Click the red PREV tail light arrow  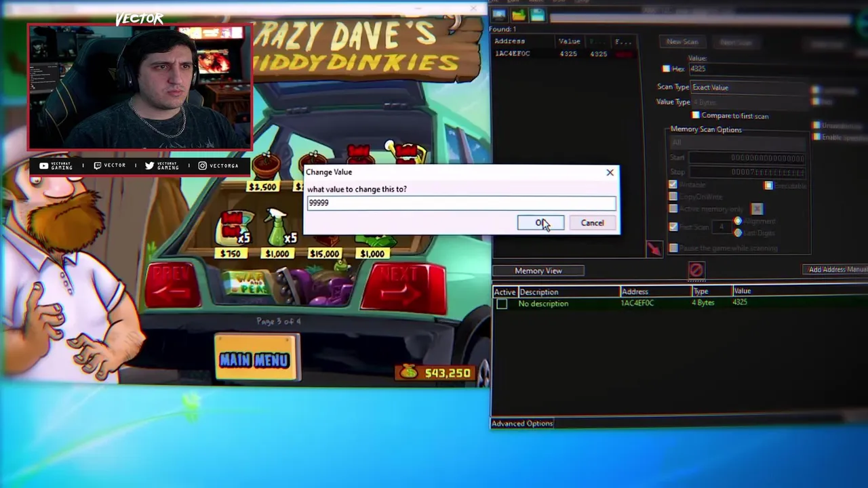coord(174,285)
